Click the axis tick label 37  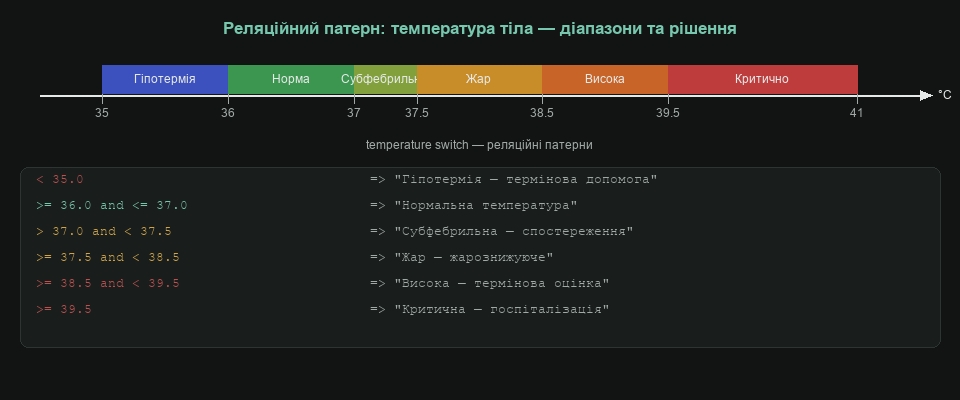354,113
